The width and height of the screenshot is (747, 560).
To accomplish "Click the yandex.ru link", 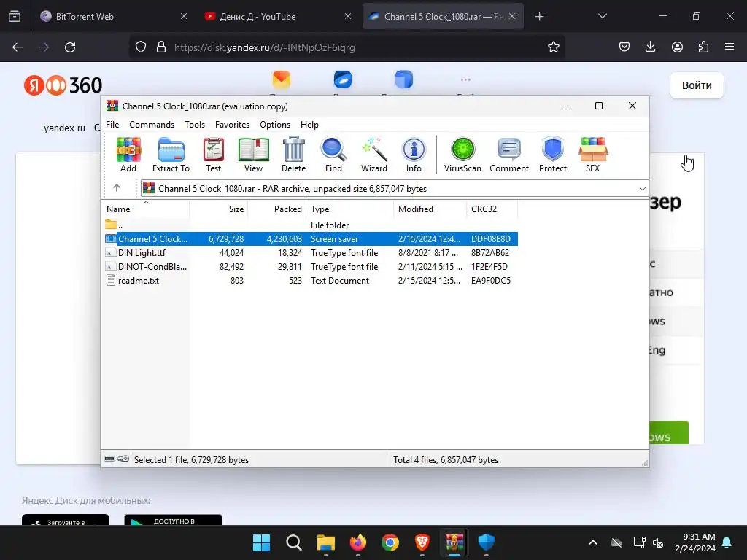I will pyautogui.click(x=64, y=128).
